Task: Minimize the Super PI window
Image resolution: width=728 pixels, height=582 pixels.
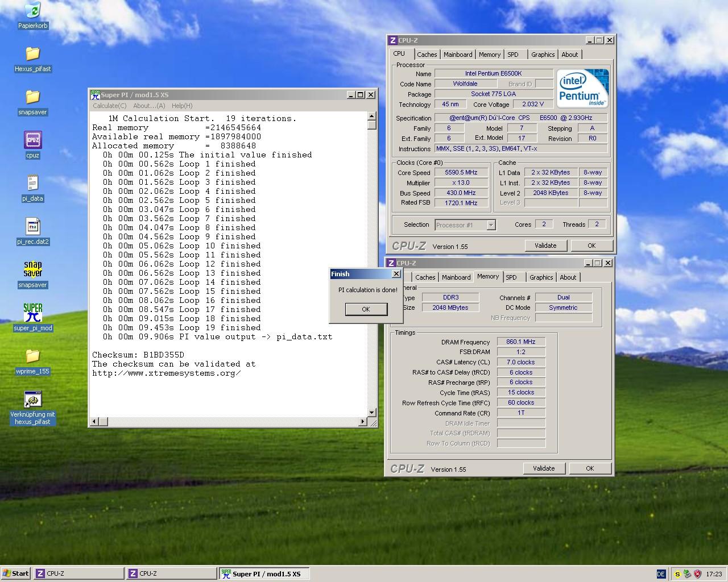Action: click(x=351, y=95)
